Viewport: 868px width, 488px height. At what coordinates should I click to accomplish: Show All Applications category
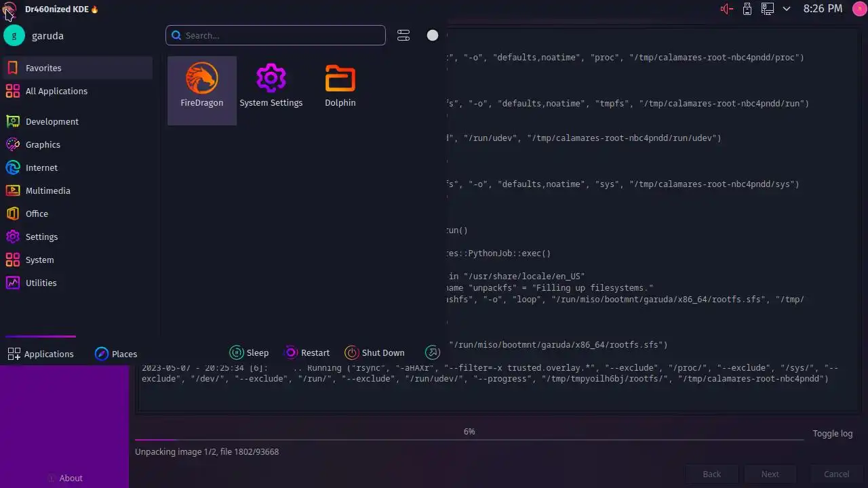coord(78,91)
